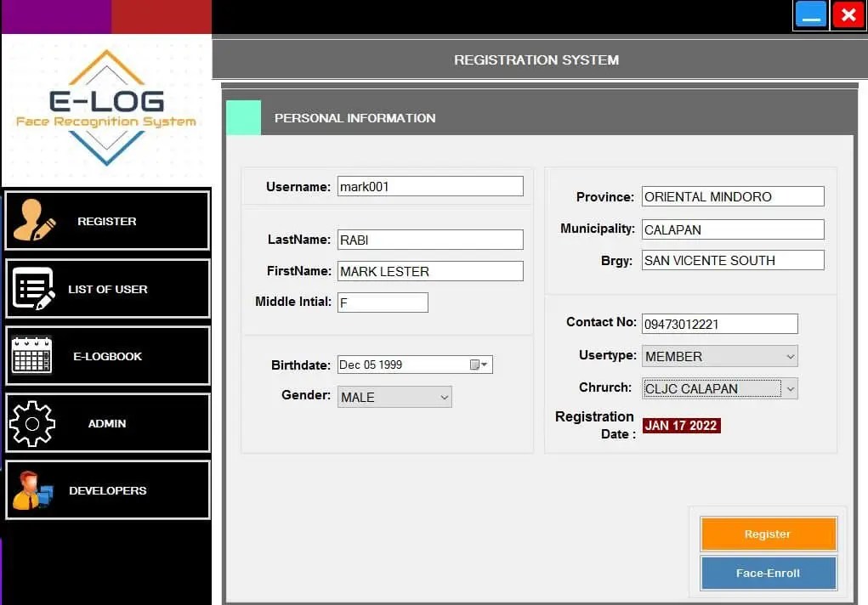
Task: Click the JAN 17 2022 registration date badge
Action: (681, 426)
